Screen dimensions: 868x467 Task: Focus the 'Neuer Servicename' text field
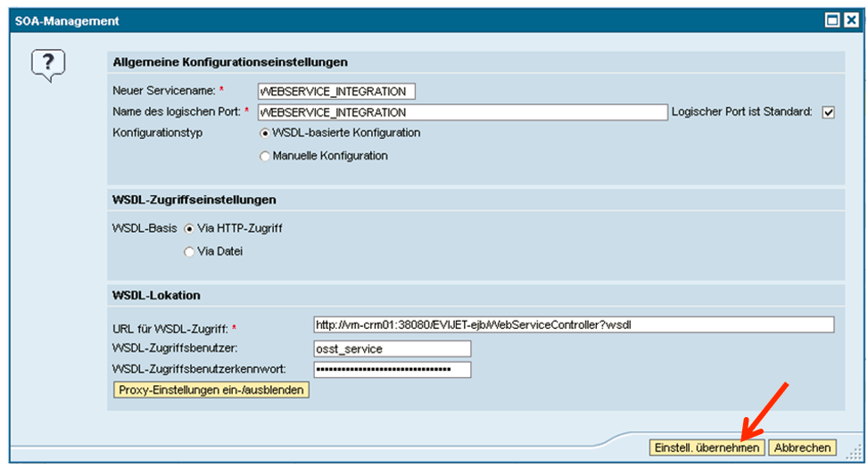336,91
